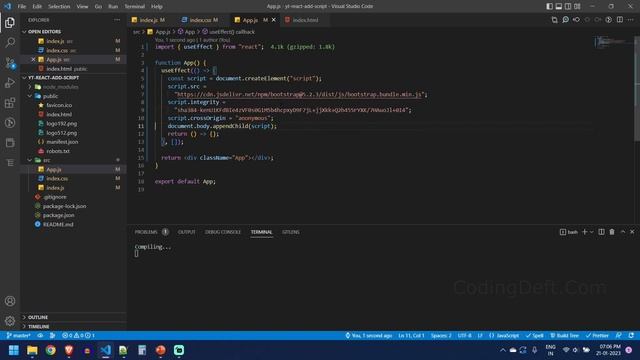Open robots.txt in the file tree
The width and height of the screenshot is (640, 360).
click(x=58, y=151)
